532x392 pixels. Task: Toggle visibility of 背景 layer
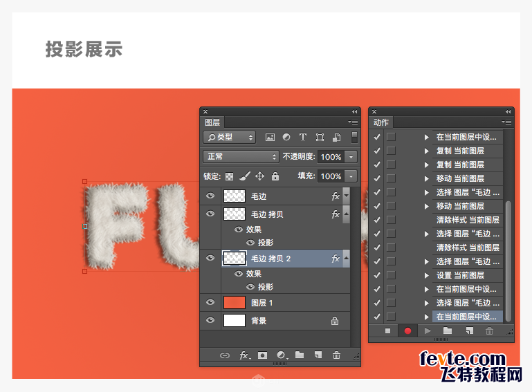pyautogui.click(x=210, y=321)
